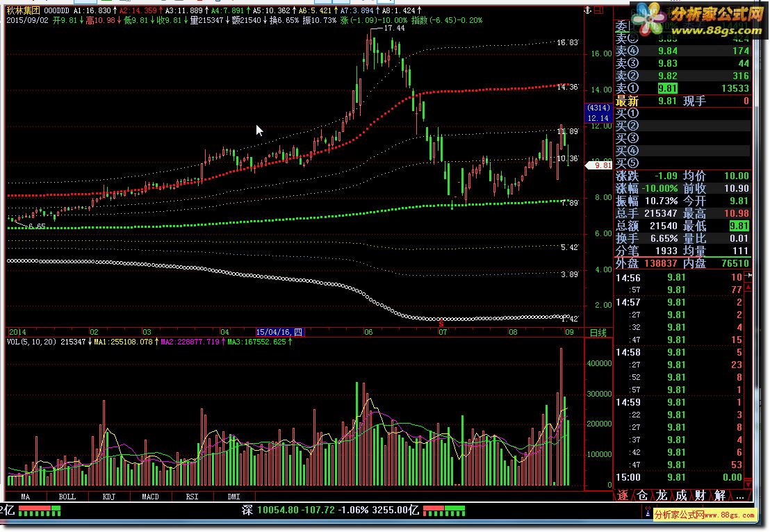This screenshot has height=532, width=770.
Task: Select the 买⑤ buy order row
Action: [682, 163]
